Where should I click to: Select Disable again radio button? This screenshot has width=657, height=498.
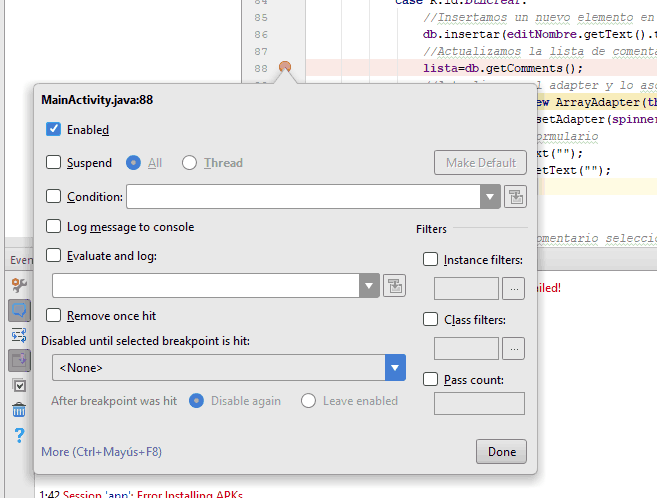[x=196, y=401]
